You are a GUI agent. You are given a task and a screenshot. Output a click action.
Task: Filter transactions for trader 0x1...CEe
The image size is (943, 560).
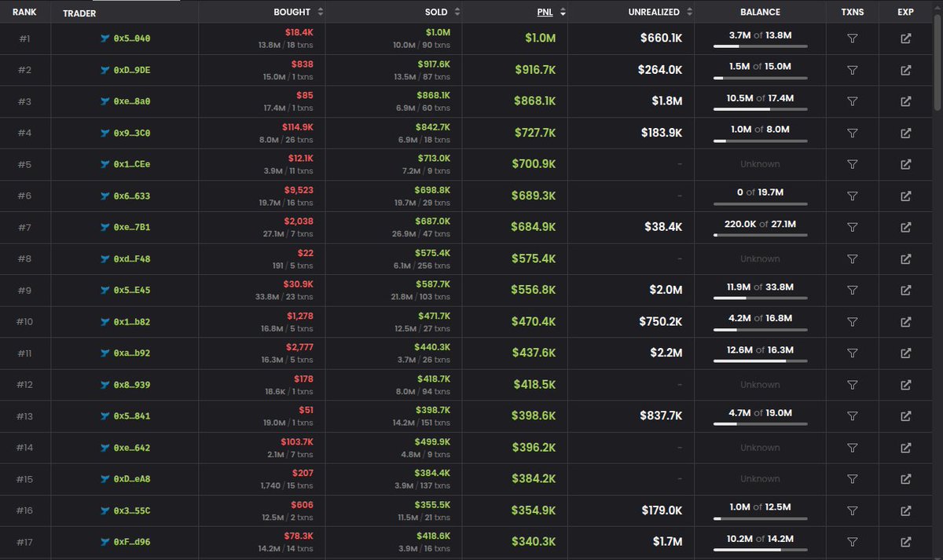852,164
